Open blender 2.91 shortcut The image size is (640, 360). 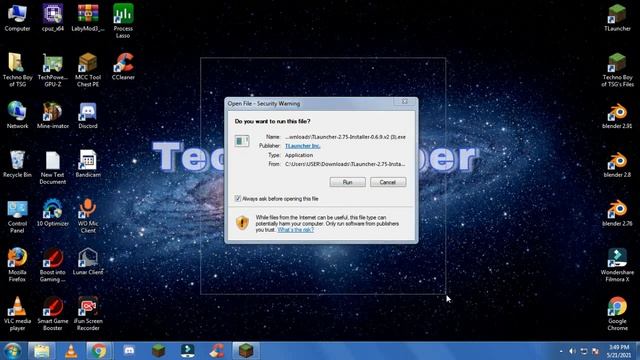[x=617, y=115]
